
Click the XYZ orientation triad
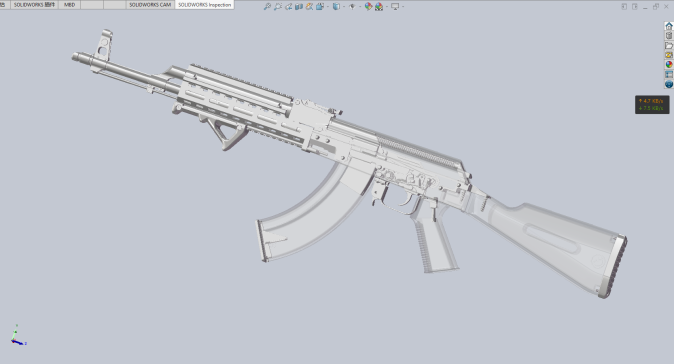point(18,336)
